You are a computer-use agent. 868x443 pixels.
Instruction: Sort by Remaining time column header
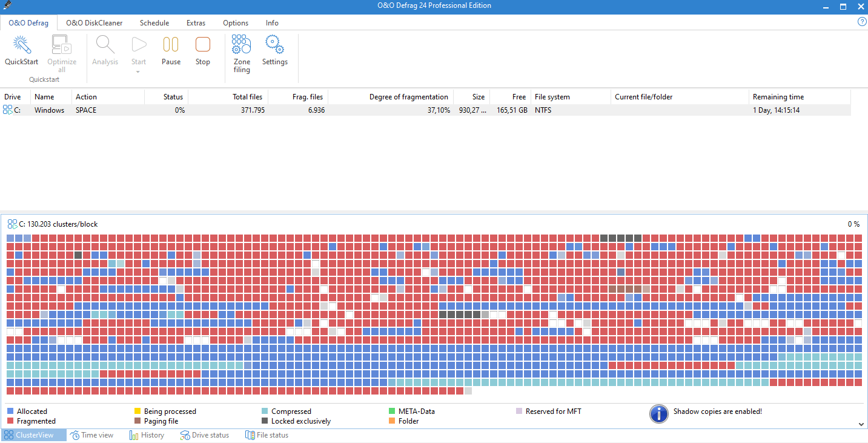800,97
